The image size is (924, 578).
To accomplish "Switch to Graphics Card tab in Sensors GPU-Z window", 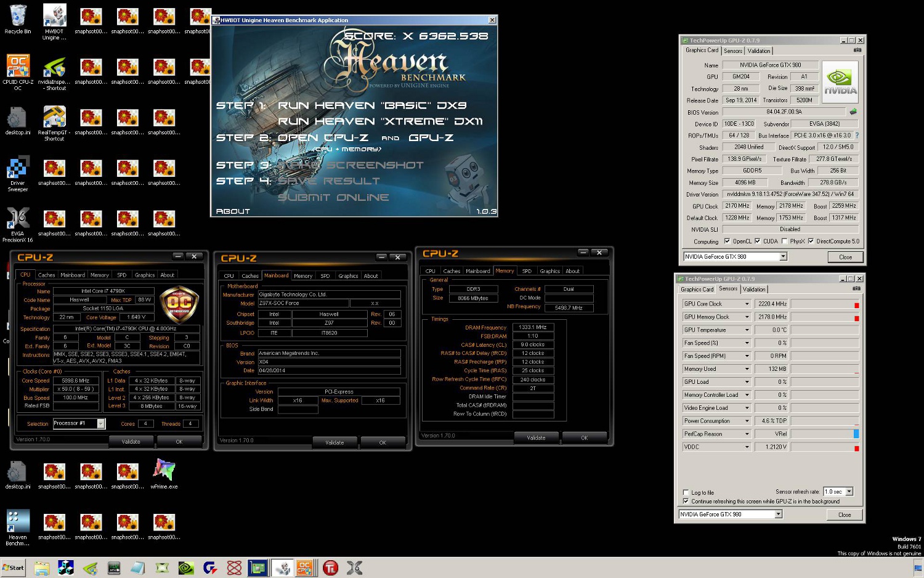I will [x=697, y=289].
